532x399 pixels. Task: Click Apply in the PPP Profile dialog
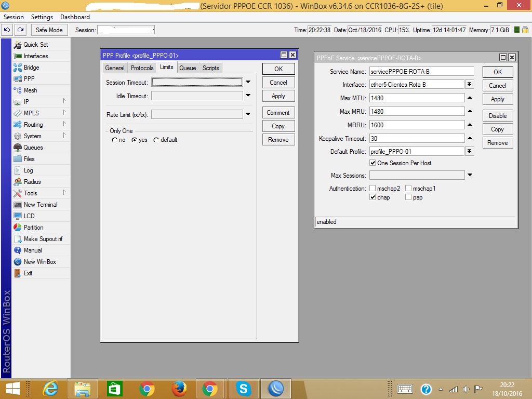tap(278, 96)
